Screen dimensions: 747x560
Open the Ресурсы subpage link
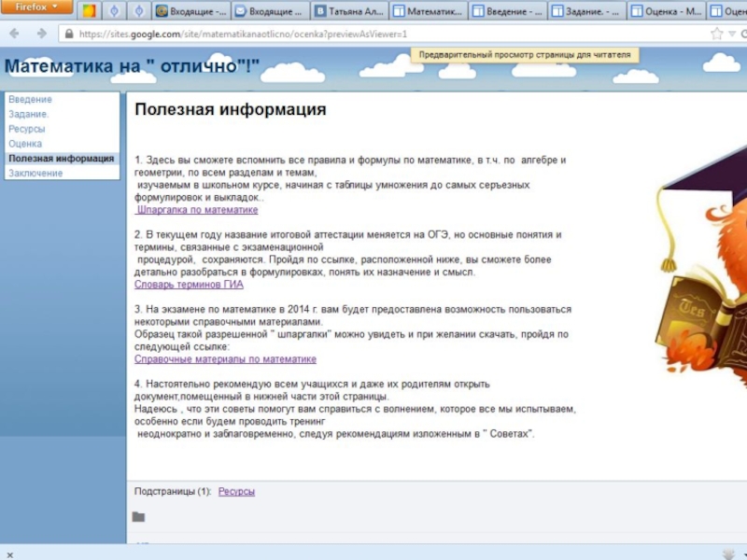[x=236, y=491]
